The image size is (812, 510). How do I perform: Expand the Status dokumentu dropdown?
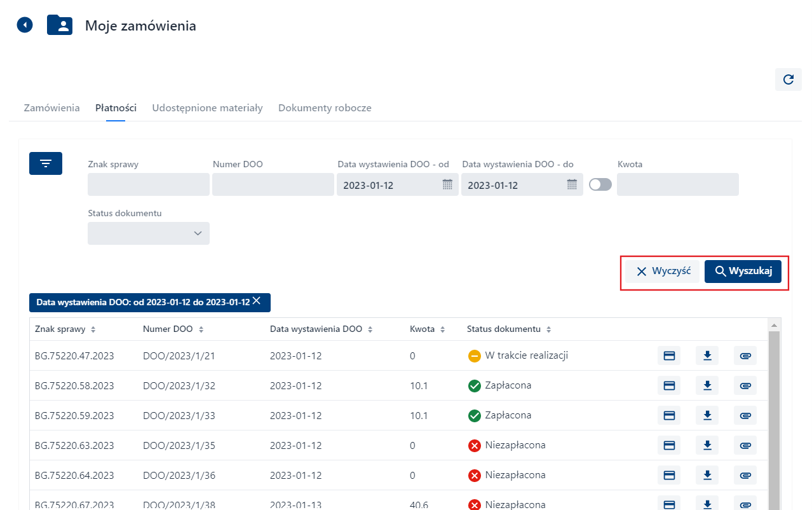[149, 233]
